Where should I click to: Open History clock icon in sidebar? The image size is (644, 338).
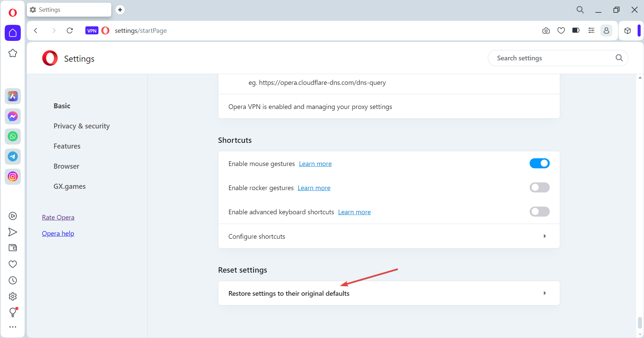(13, 280)
